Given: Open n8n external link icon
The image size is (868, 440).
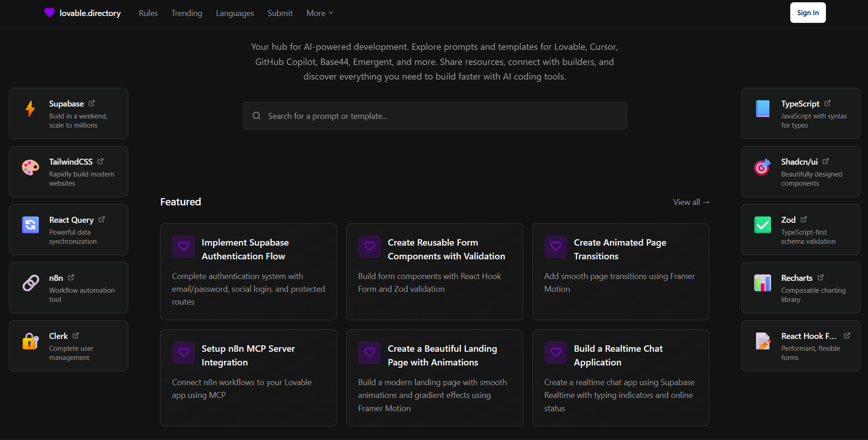Looking at the screenshot, I should point(71,278).
